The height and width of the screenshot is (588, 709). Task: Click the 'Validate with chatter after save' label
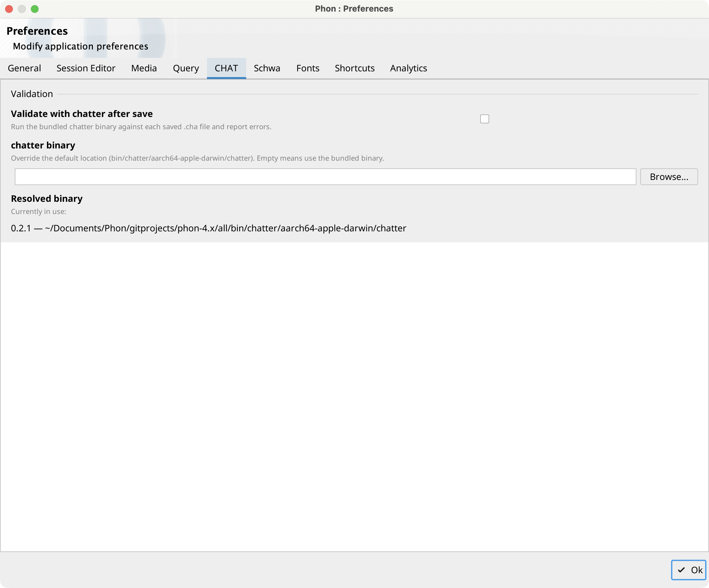(x=82, y=114)
